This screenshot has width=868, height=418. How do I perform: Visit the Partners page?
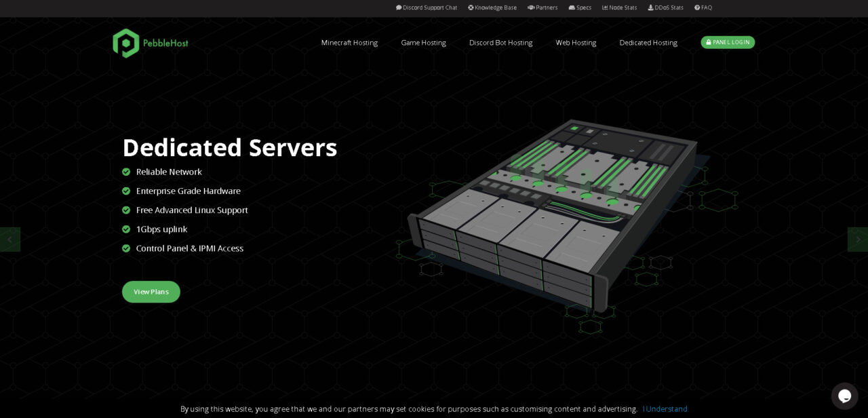542,7
